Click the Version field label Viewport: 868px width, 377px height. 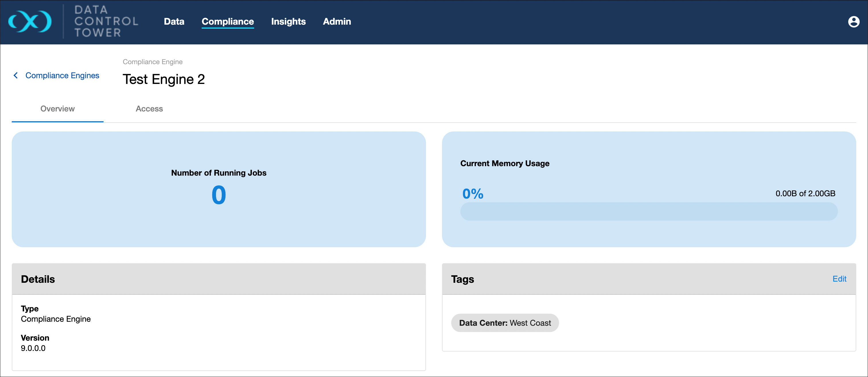35,338
